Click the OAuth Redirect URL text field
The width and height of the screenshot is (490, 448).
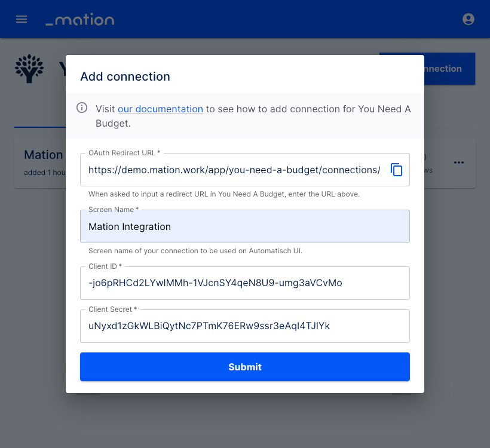point(234,170)
